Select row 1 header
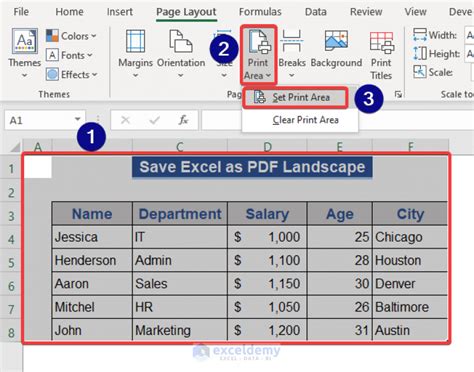The width and height of the screenshot is (474, 372). 11,168
